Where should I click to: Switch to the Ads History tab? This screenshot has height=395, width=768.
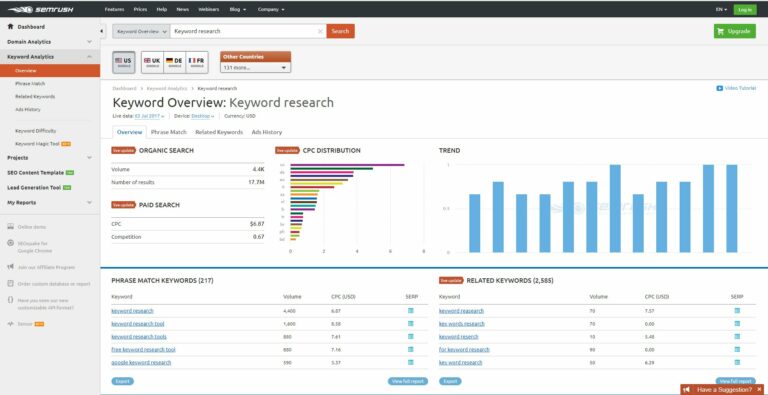tap(267, 132)
